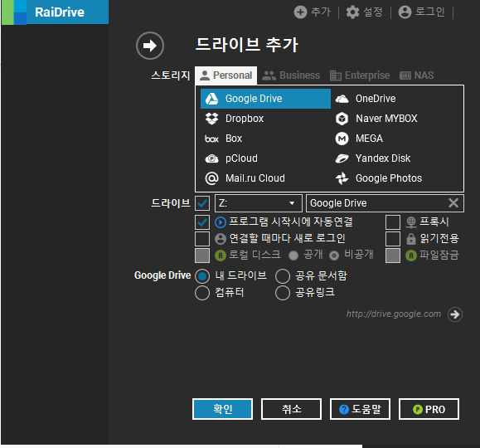
Task: Select the 공유 문서함 radio button
Action: [x=283, y=276]
